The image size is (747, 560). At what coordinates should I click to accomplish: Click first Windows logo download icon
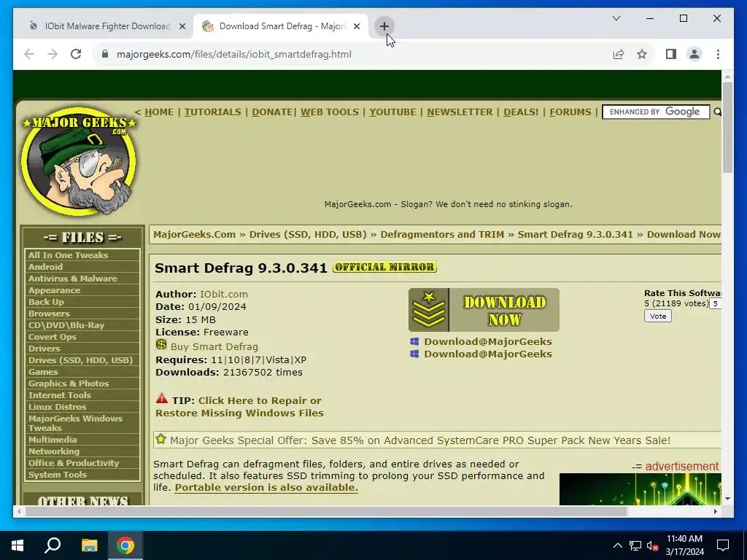(414, 341)
